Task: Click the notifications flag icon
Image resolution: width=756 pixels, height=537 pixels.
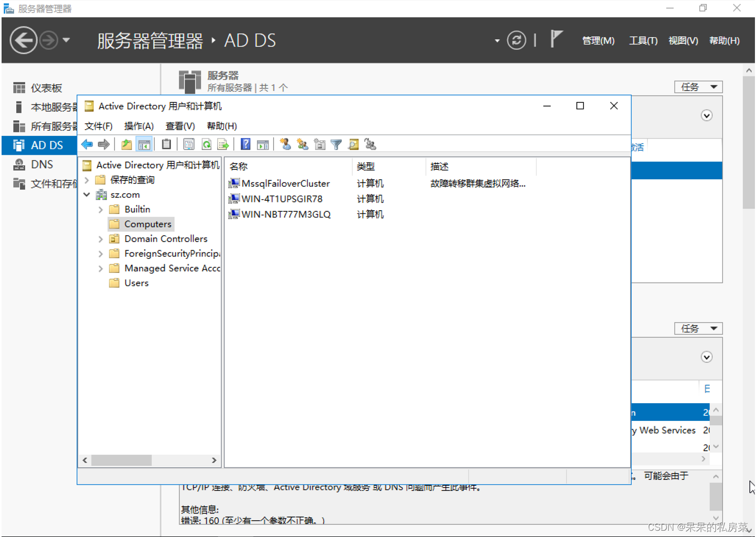Action: pos(556,39)
